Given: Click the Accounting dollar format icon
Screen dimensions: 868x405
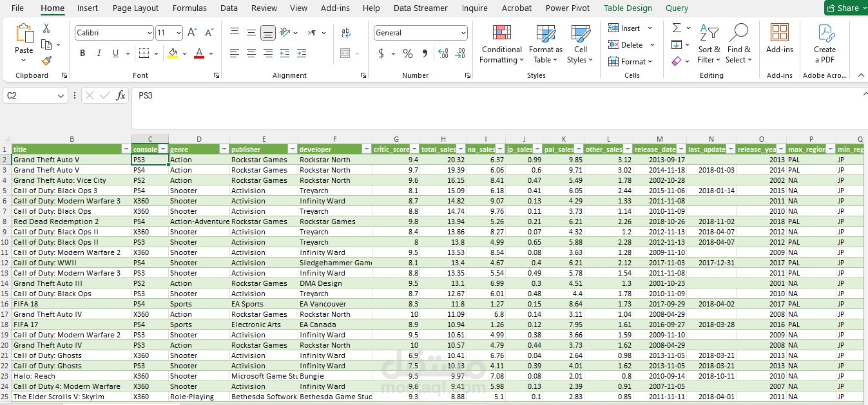Looking at the screenshot, I should click(381, 53).
